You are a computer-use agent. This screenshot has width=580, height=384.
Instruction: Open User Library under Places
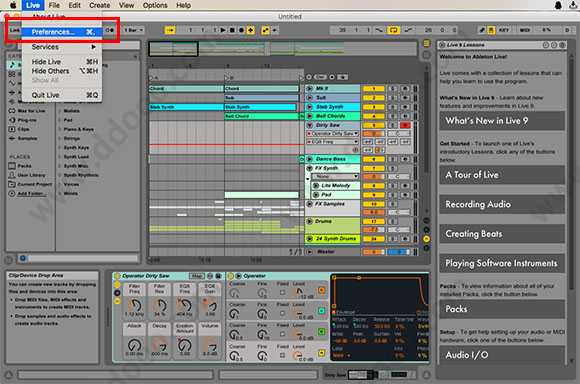pyautogui.click(x=27, y=175)
